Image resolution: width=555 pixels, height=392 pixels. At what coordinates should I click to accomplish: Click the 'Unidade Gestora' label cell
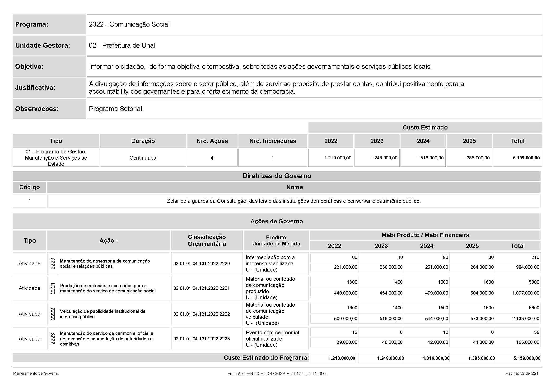(42, 45)
